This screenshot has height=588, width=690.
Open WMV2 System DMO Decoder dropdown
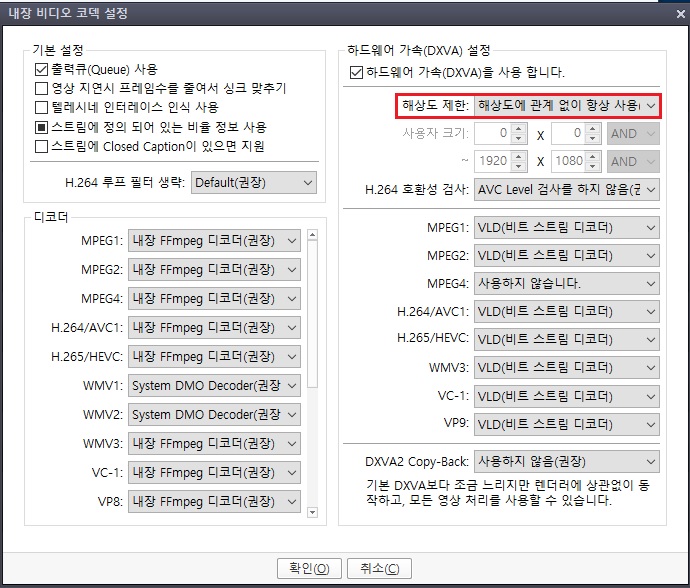click(214, 415)
